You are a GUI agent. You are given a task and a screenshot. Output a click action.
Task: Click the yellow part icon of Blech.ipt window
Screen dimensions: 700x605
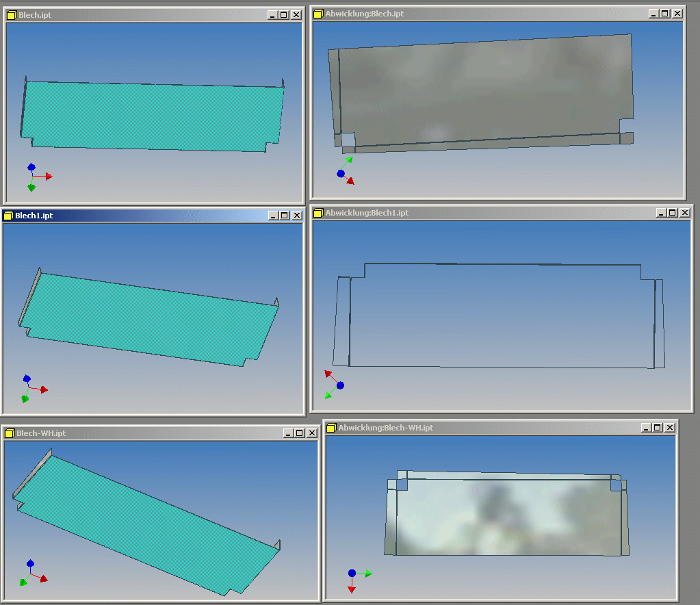(x=12, y=15)
